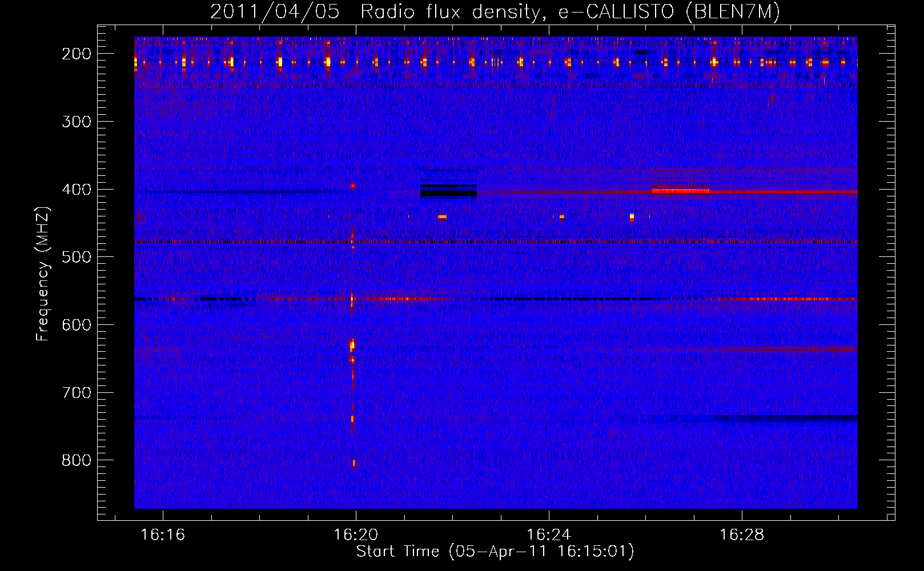Click the 800 frequency tick label

[77, 460]
